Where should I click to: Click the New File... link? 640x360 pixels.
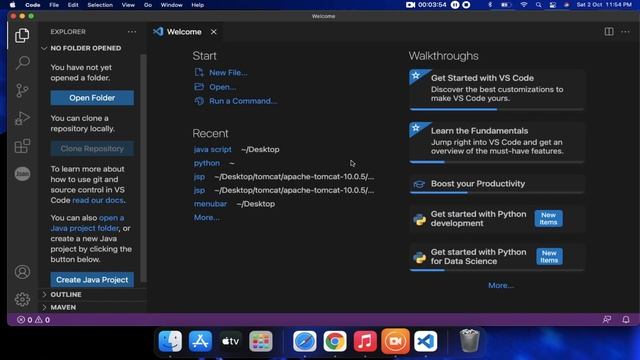pyautogui.click(x=228, y=72)
